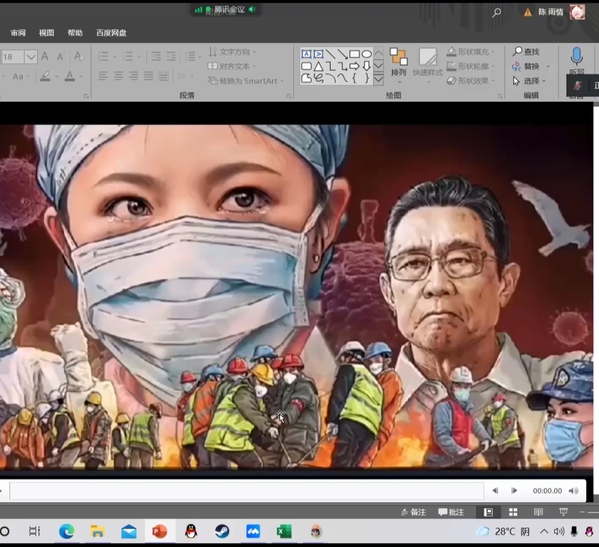Decrease the paragraph indent level
This screenshot has width=599, height=547.
[156, 57]
